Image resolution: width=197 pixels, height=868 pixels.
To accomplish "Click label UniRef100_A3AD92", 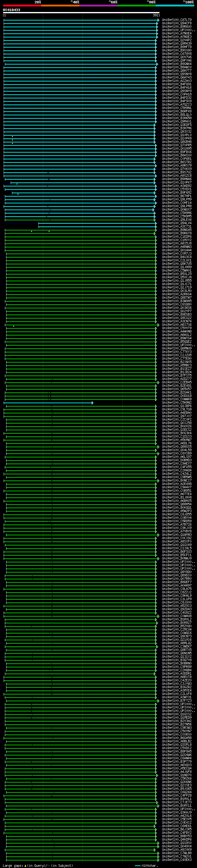I will coord(177,186).
